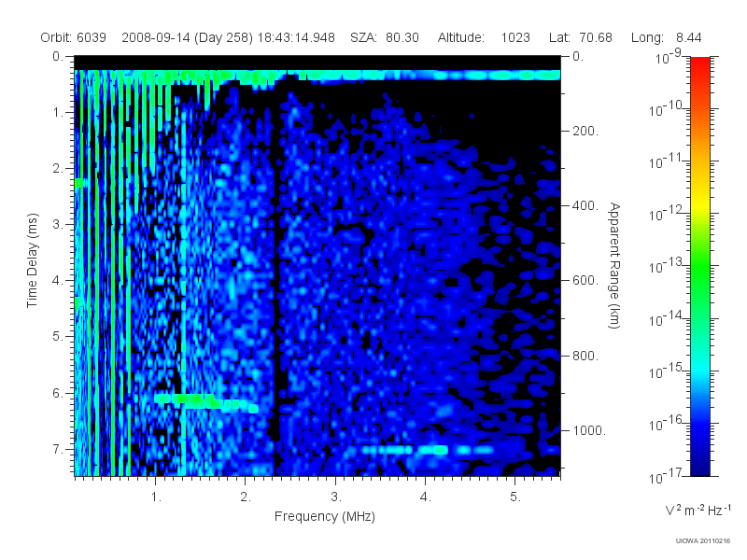Screen dimensions: 747x560
Task: Click the 'Orbit: 6039' header text
Action: (73, 37)
